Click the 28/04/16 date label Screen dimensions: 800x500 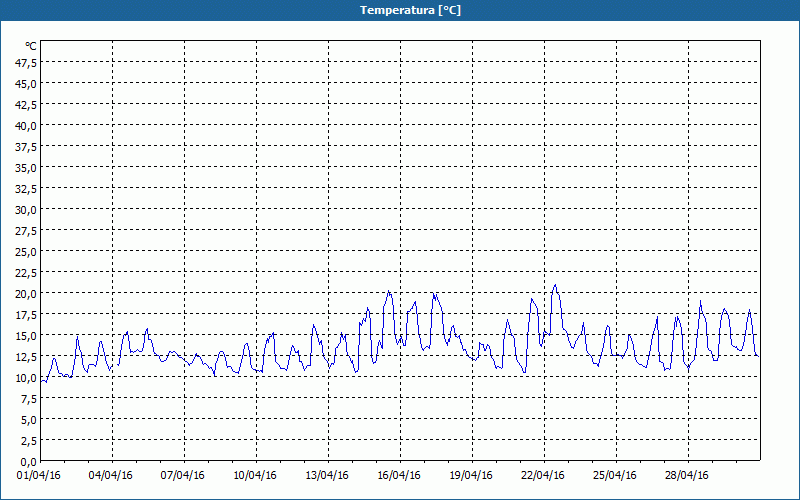687,476
